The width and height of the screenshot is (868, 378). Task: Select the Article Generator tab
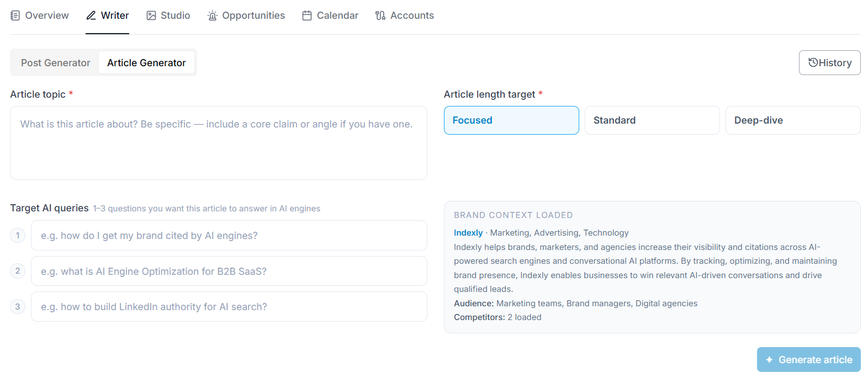click(x=146, y=63)
